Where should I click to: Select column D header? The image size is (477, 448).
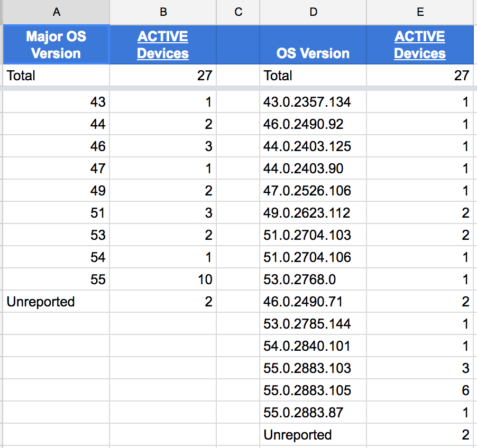(313, 12)
